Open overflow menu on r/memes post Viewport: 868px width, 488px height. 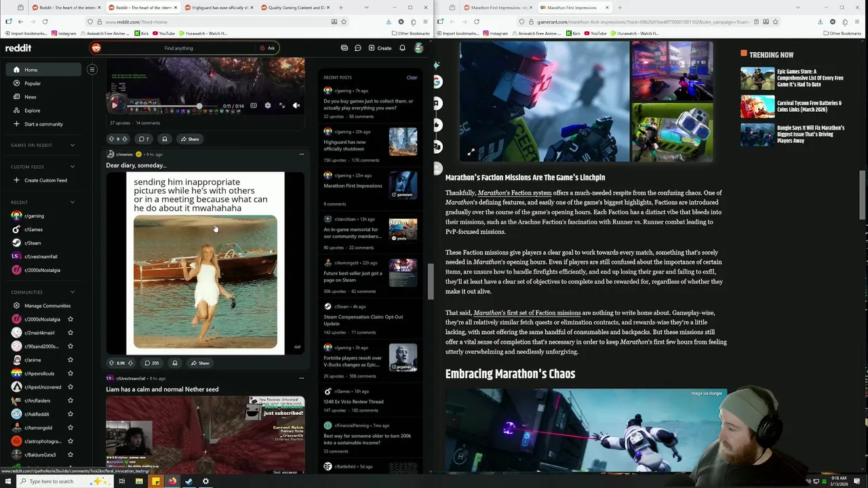click(x=302, y=154)
